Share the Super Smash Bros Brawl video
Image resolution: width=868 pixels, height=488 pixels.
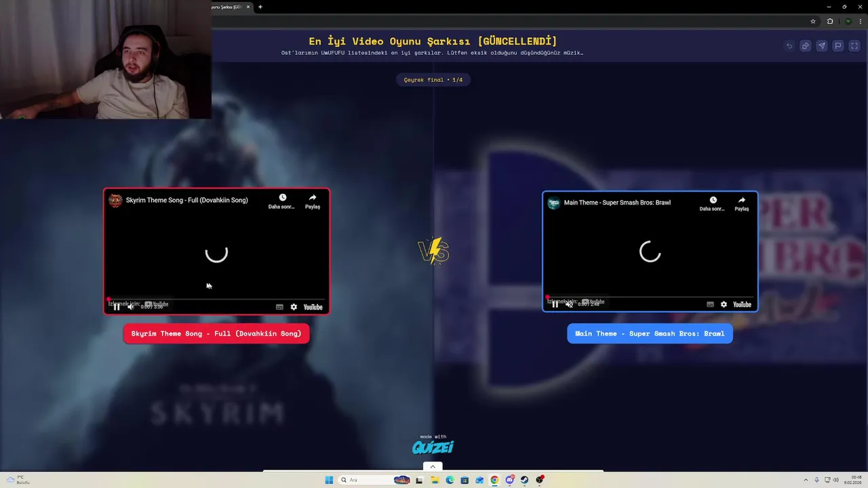point(742,204)
